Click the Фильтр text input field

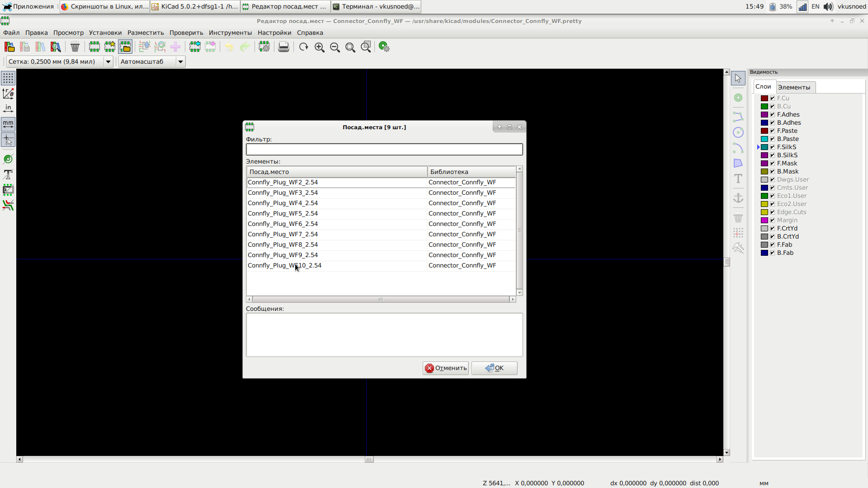pos(384,150)
